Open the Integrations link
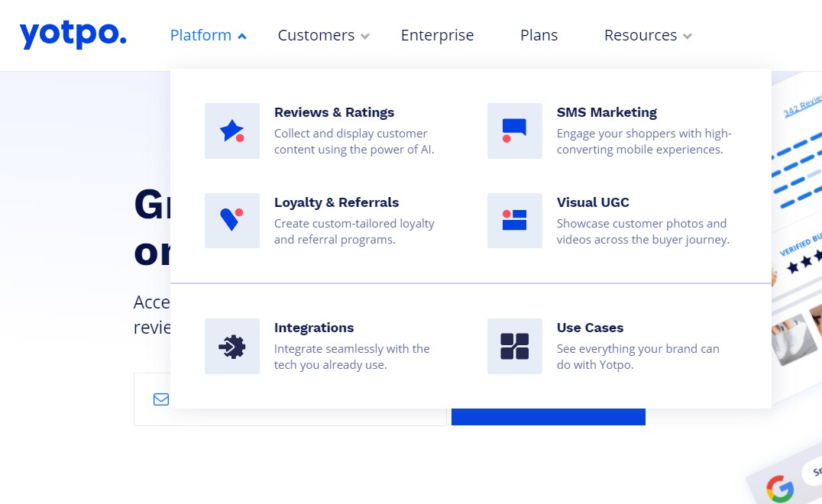Screen dimensions: 822x504 coord(314,328)
